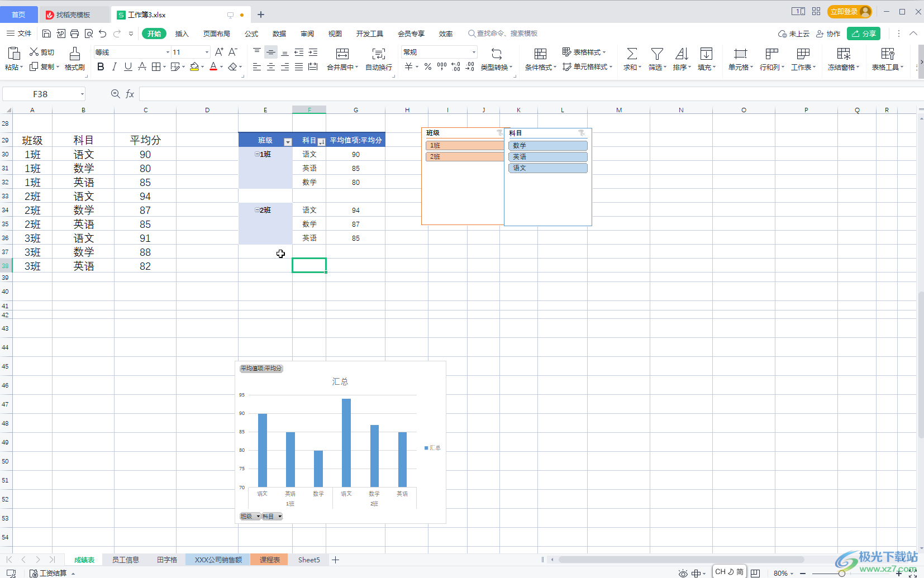Click the 分享 share button
924x578 pixels.
click(x=864, y=34)
